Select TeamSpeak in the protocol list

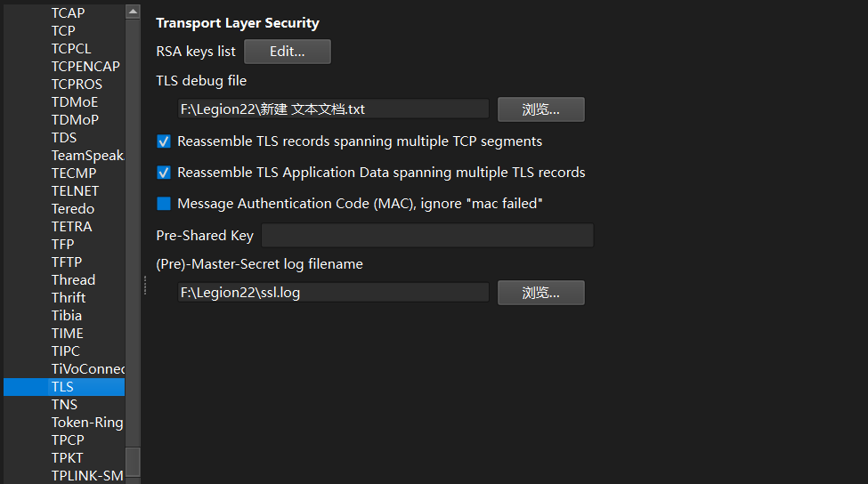point(86,156)
